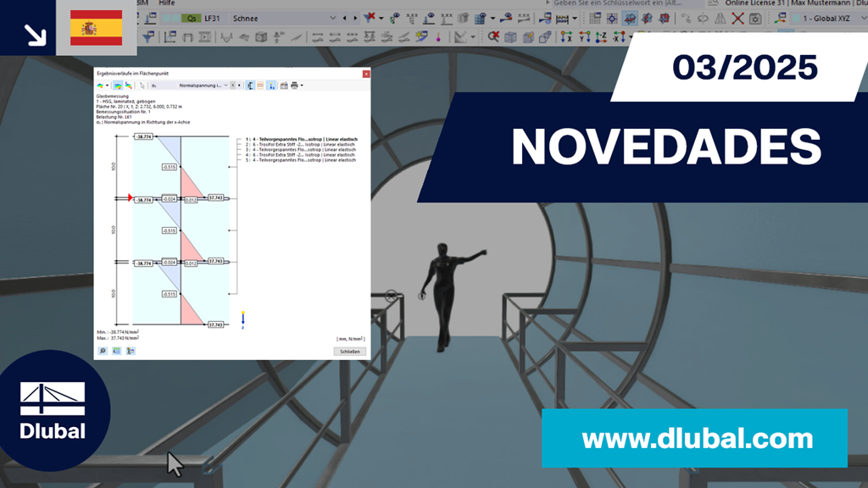Set the view along the Z axis
The width and height of the screenshot is (868, 488).
[601, 37]
